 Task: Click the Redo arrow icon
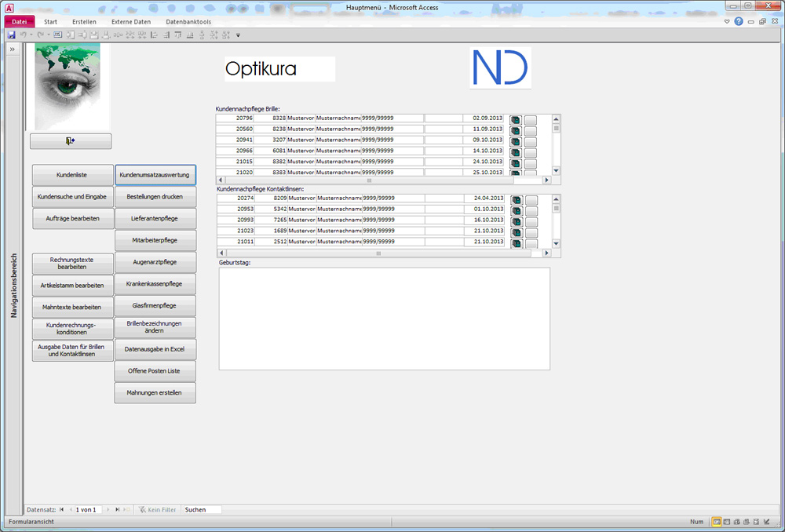tap(41, 35)
